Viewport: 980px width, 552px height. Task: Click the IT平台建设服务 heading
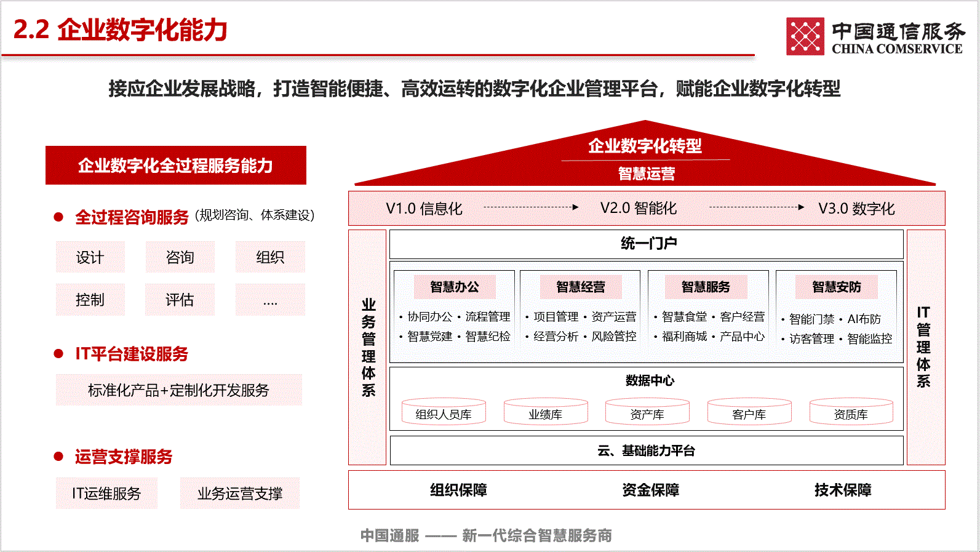[132, 354]
